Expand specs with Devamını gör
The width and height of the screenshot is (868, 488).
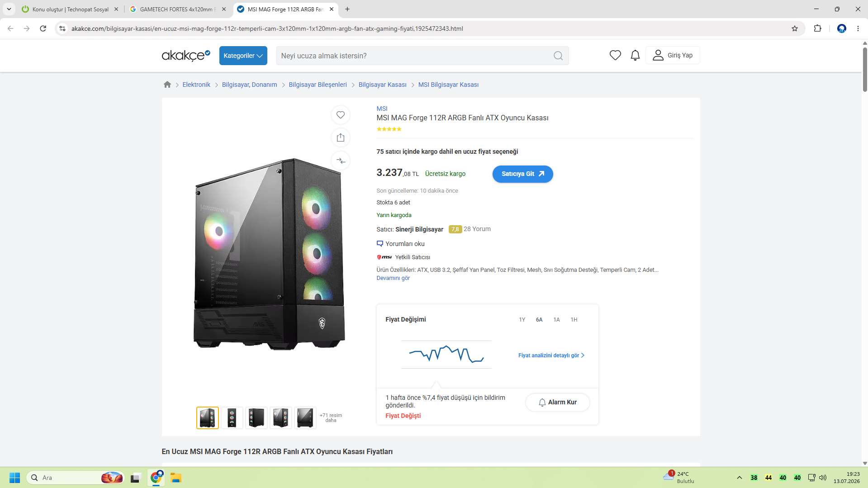393,278
